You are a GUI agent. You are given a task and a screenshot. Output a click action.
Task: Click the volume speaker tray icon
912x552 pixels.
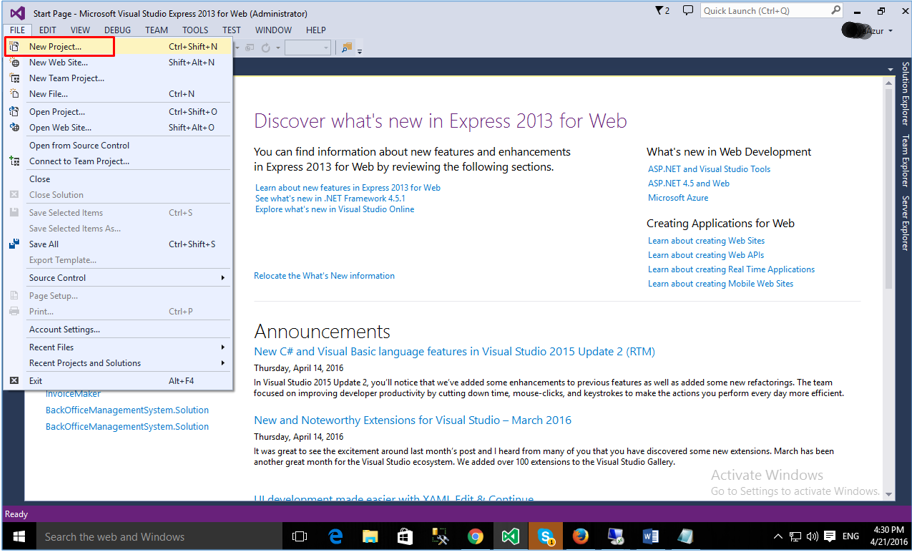pos(812,536)
